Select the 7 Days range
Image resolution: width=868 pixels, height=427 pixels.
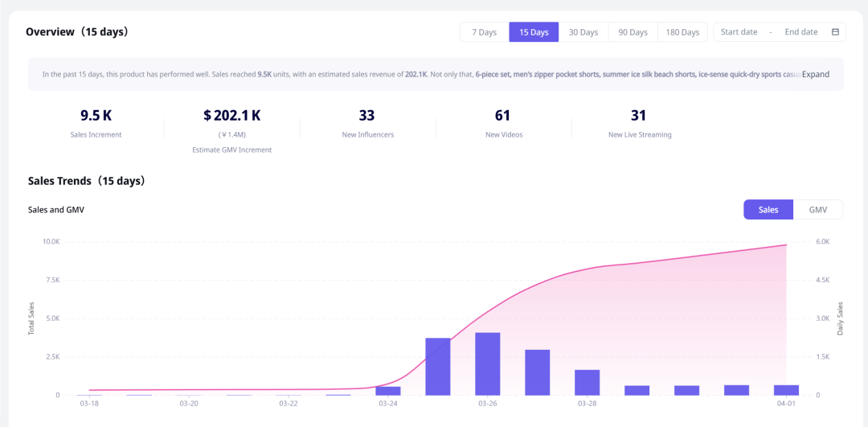coord(484,32)
